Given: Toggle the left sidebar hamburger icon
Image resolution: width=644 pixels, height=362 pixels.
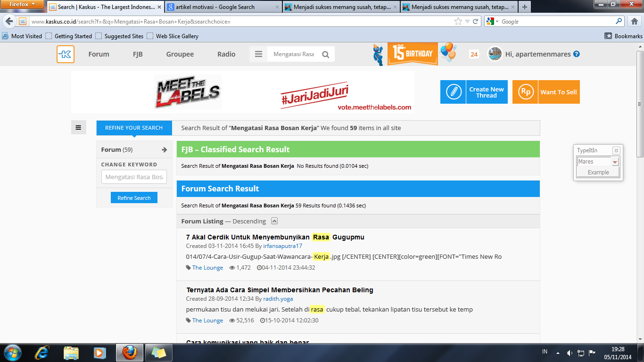Looking at the screenshot, I should 78,127.
